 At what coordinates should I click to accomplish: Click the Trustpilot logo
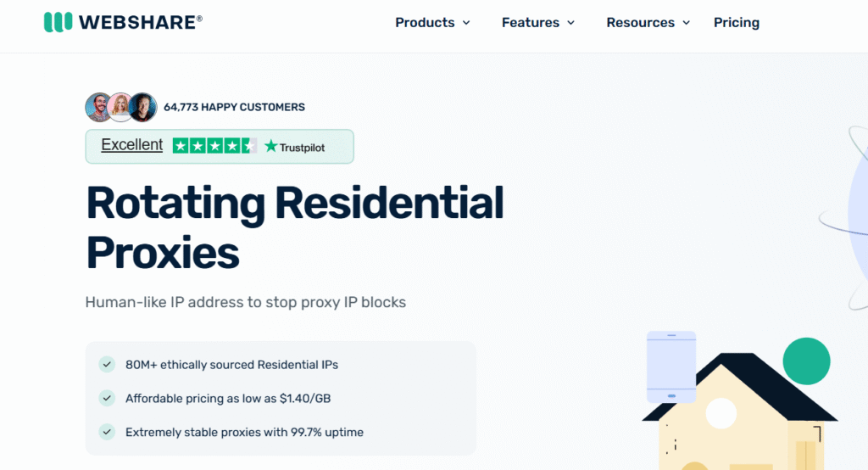point(294,147)
